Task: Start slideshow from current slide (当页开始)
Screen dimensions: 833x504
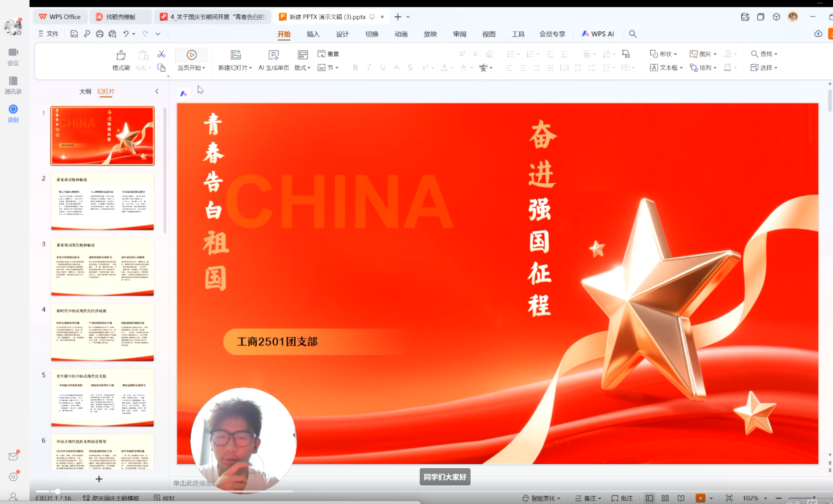Action: [x=191, y=55]
